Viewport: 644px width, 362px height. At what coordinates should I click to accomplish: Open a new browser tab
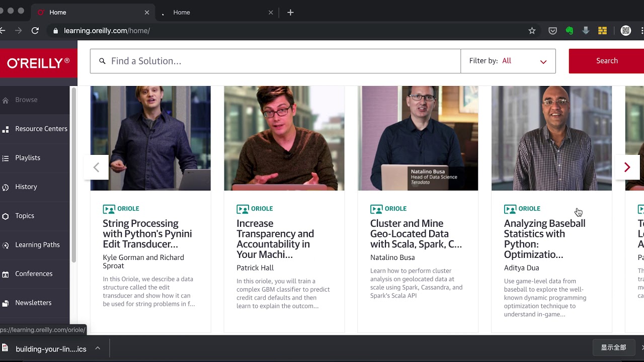(x=290, y=13)
